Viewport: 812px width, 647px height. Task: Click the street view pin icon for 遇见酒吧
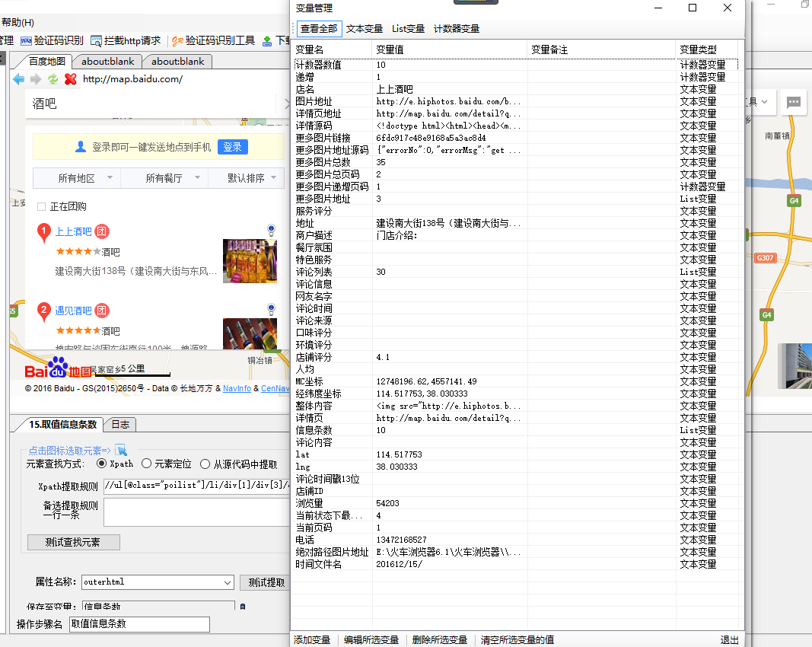271,310
